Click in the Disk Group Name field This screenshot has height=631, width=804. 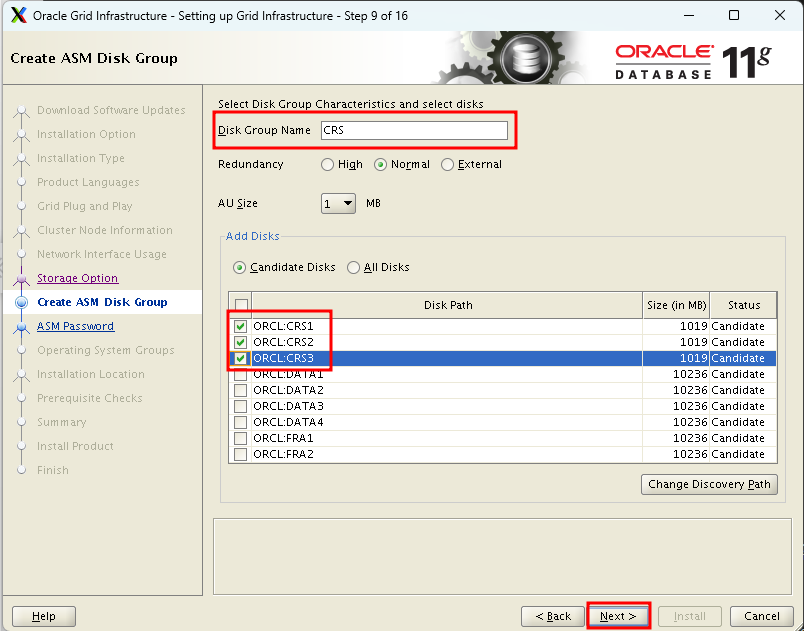click(414, 130)
